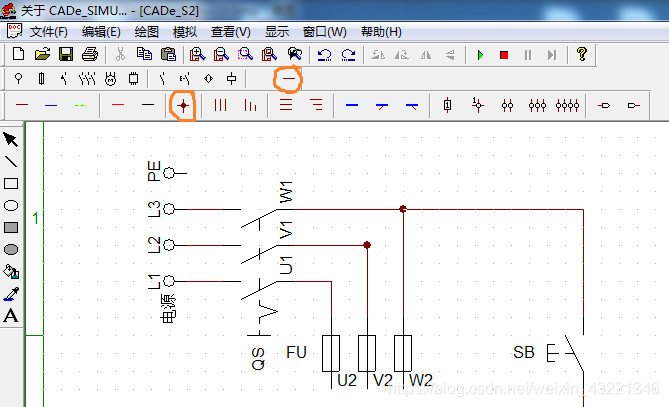This screenshot has height=407, width=669.
Task: Select zoom-to-region dashed magnifier
Action: (x=245, y=54)
